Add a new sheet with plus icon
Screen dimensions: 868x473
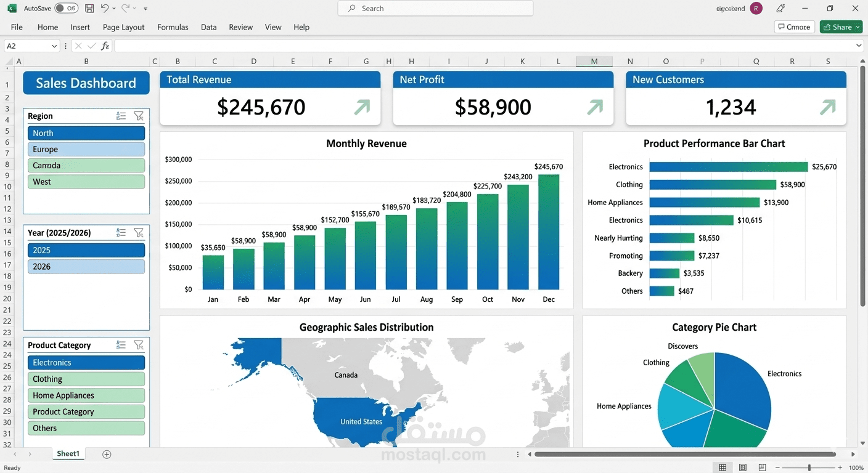(x=107, y=455)
